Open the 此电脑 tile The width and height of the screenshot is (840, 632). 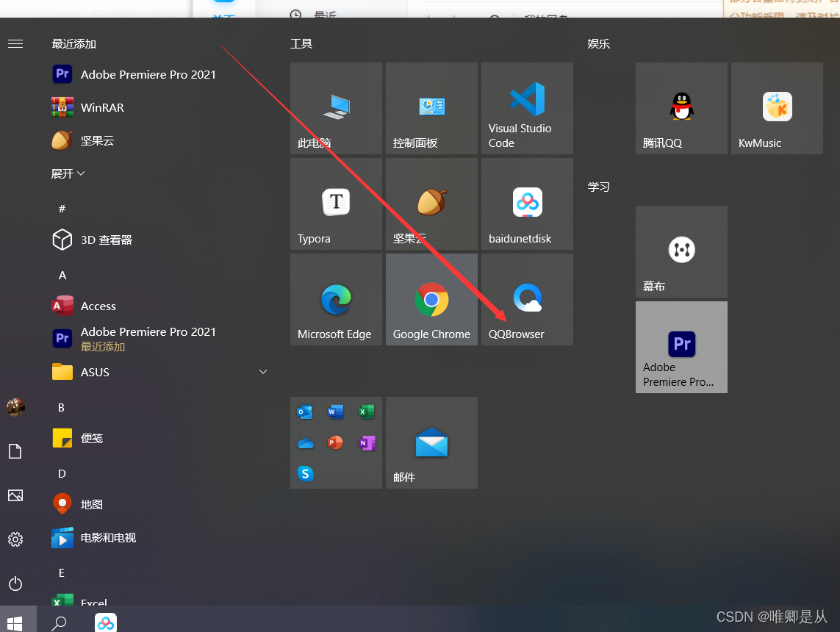pos(336,108)
